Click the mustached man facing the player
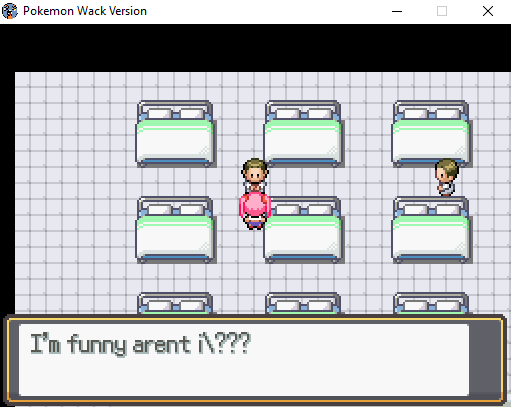The height and width of the screenshot is (407, 511). point(255,176)
